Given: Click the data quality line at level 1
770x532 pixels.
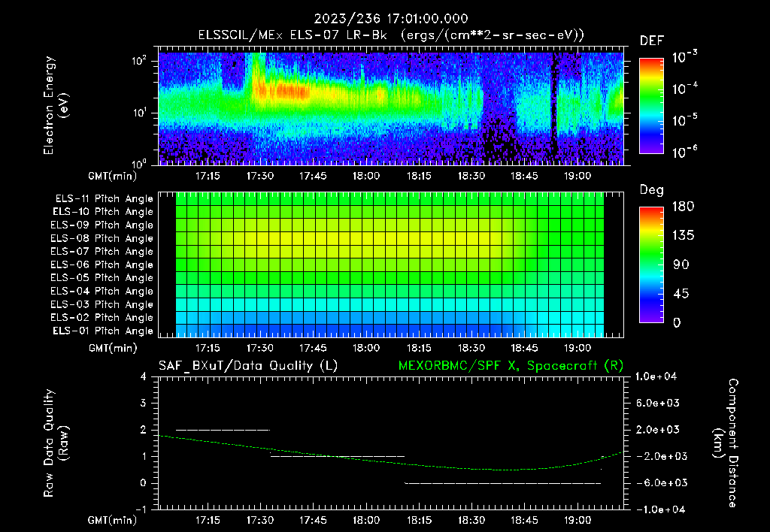Looking at the screenshot, I should point(338,456).
